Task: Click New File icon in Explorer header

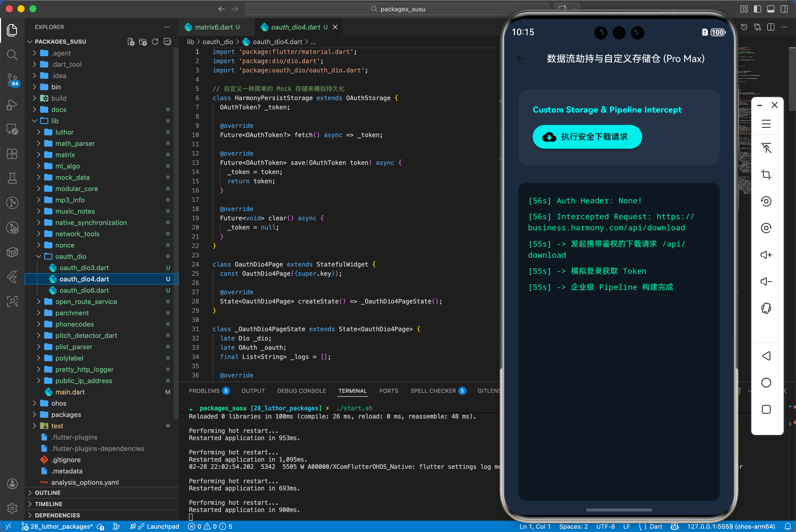Action: [x=131, y=42]
